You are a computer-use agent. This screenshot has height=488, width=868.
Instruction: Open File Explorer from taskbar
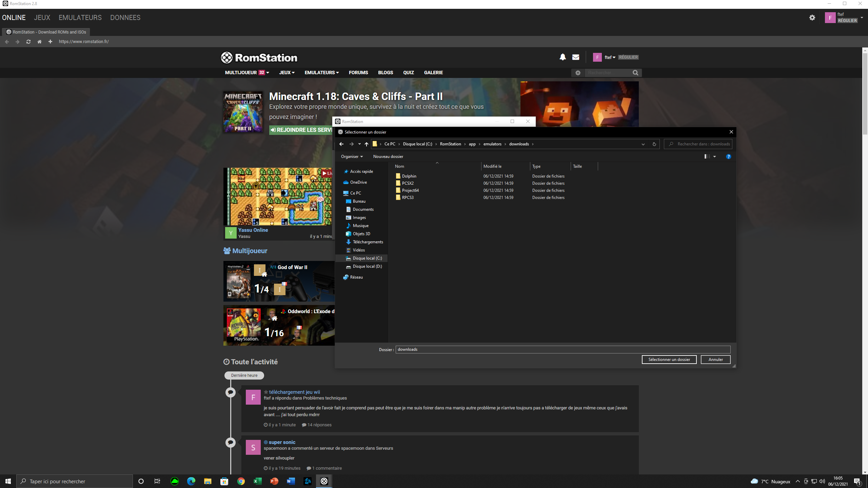click(x=208, y=481)
